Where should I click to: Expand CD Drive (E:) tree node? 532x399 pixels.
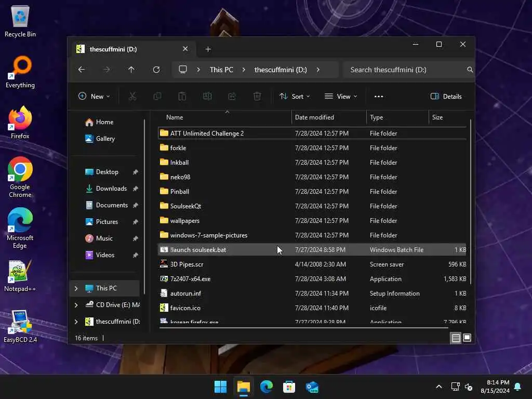tap(76, 305)
